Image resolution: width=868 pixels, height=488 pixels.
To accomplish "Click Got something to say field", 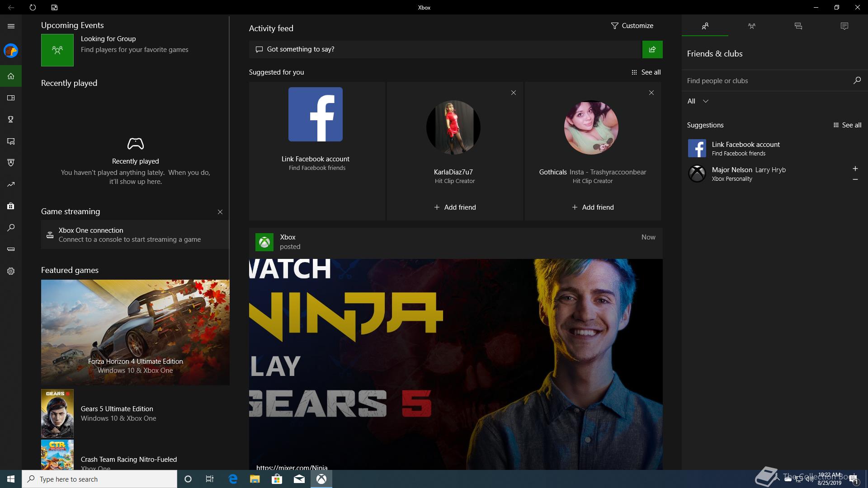I will [x=445, y=49].
